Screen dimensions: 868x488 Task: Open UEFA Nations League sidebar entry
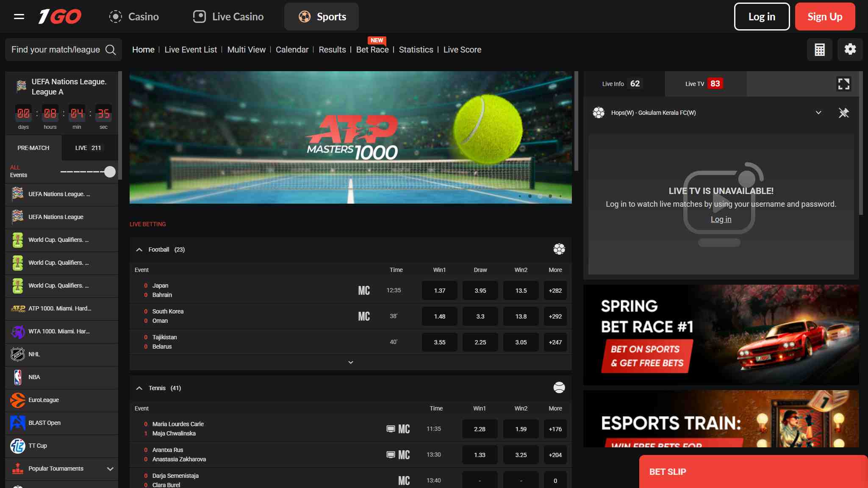pos(62,217)
